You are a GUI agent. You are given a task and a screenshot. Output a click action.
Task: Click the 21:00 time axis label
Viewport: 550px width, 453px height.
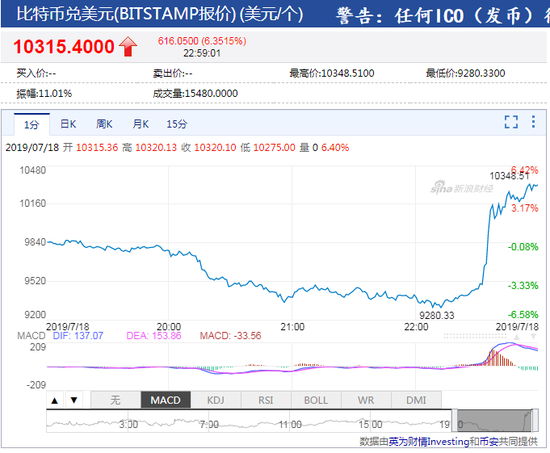coord(293,327)
